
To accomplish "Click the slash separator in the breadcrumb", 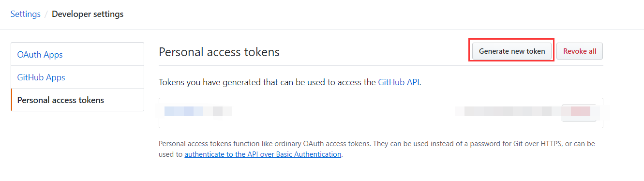I will point(46,14).
